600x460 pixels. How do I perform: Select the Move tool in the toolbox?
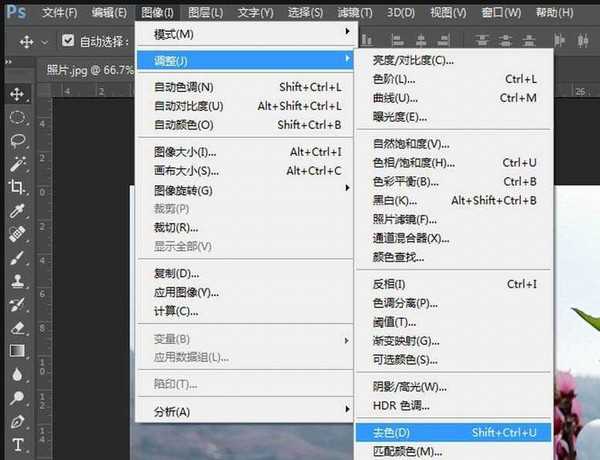pos(17,94)
